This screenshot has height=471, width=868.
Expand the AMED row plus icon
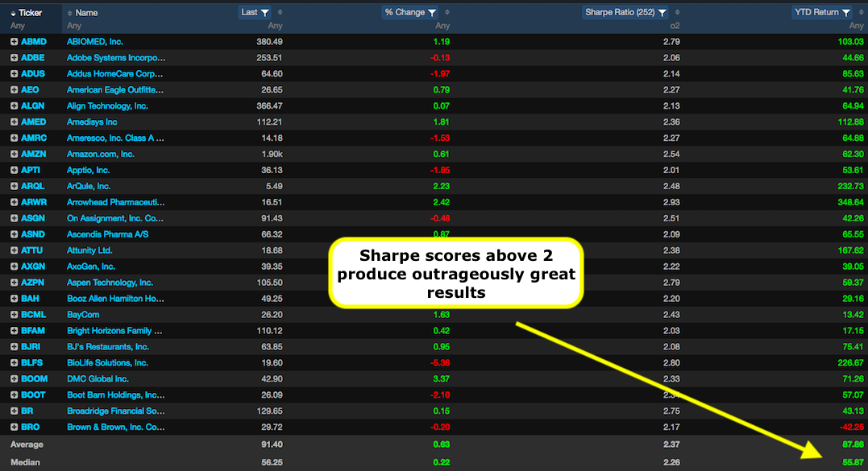point(14,122)
